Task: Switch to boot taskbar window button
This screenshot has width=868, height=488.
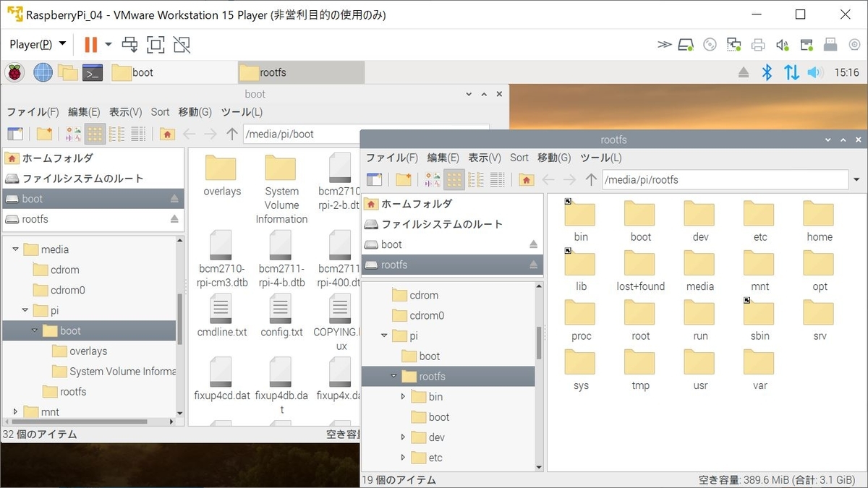Action: pyautogui.click(x=172, y=72)
